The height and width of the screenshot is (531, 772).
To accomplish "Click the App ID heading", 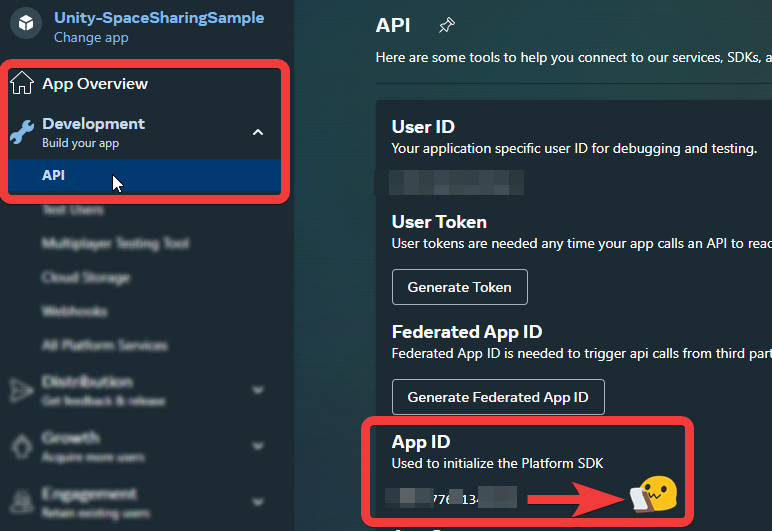I will click(421, 442).
